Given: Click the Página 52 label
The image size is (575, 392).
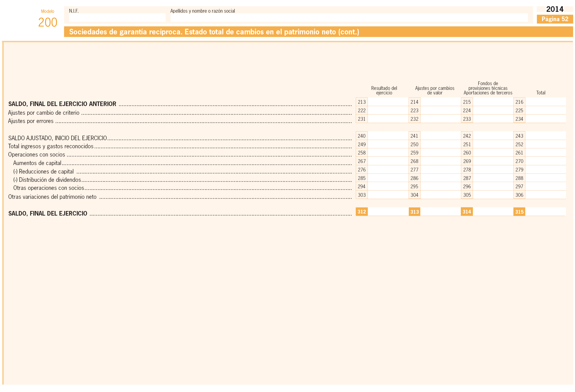Looking at the screenshot, I should point(555,19).
